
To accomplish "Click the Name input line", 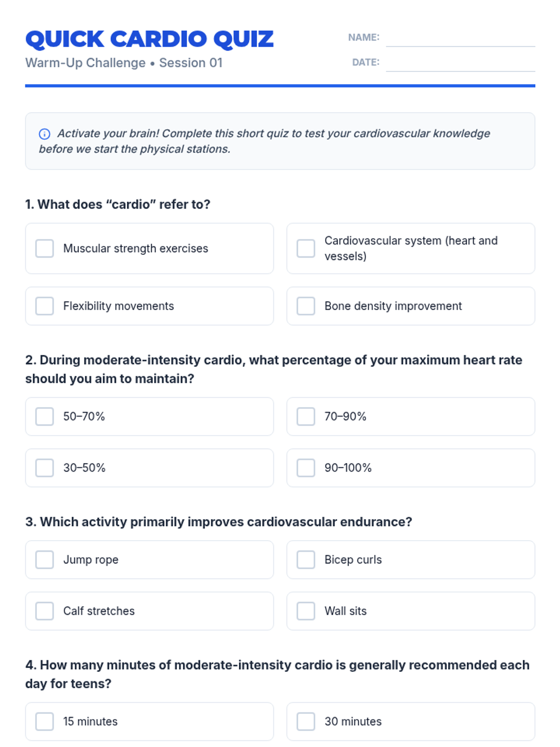I will 460,39.
